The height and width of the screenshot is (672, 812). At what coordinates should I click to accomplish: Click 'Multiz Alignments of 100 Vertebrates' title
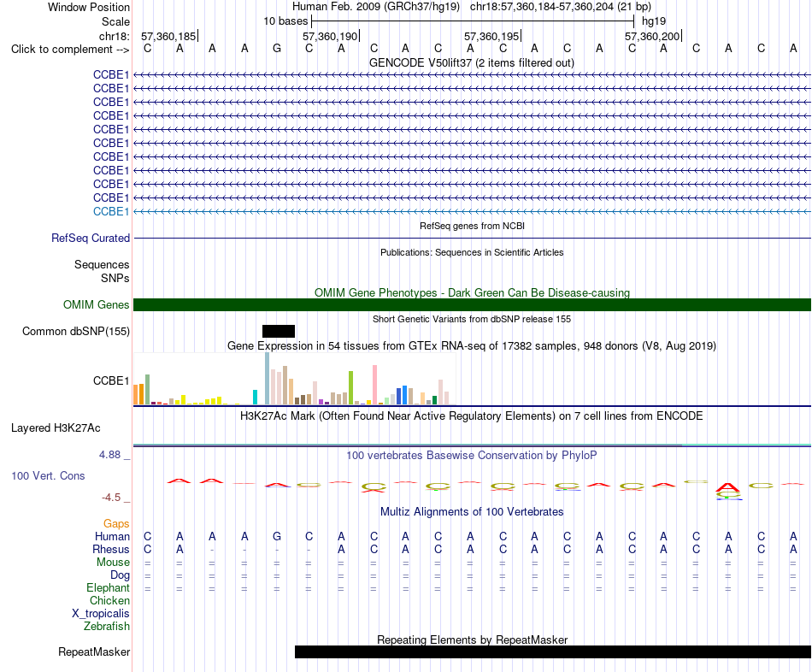pyautogui.click(x=472, y=512)
